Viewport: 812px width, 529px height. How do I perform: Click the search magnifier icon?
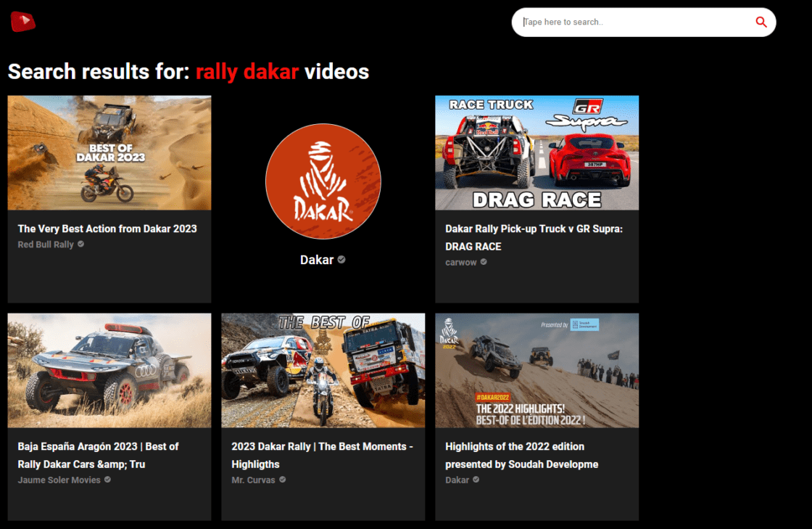761,22
